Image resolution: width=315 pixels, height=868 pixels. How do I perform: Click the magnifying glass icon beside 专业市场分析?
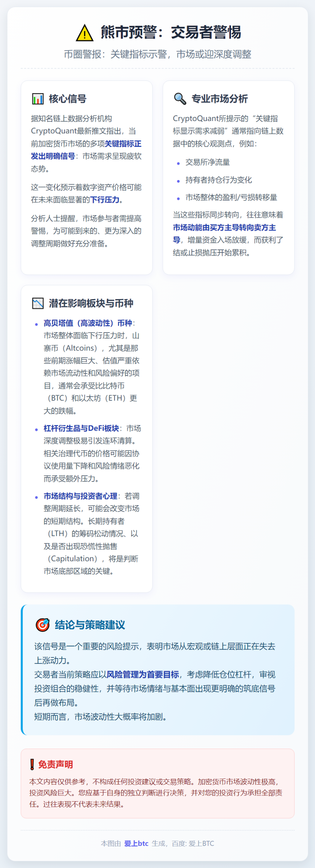tap(180, 99)
